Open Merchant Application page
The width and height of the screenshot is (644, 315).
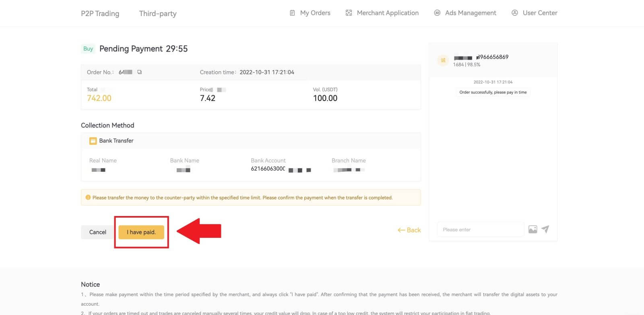point(382,13)
